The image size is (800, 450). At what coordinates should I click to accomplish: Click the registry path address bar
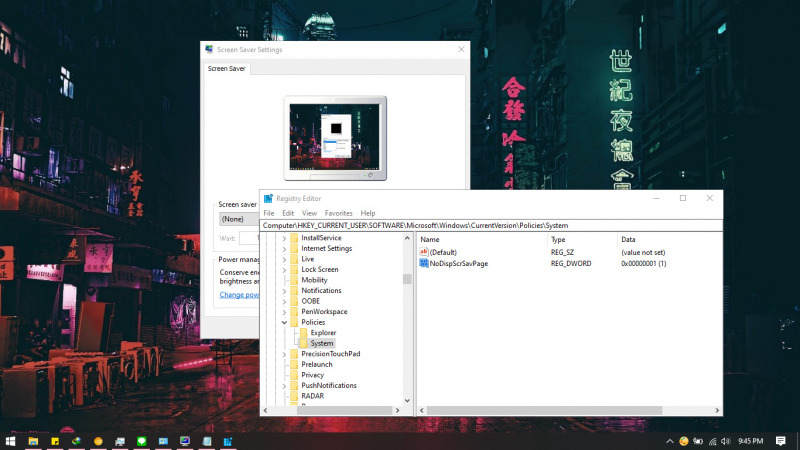point(491,226)
